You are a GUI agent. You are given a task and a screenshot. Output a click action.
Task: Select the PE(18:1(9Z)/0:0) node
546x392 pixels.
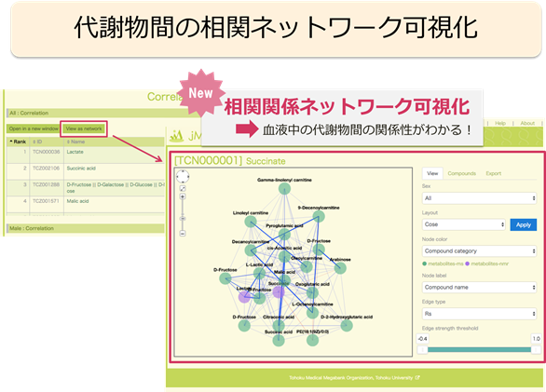point(312,340)
